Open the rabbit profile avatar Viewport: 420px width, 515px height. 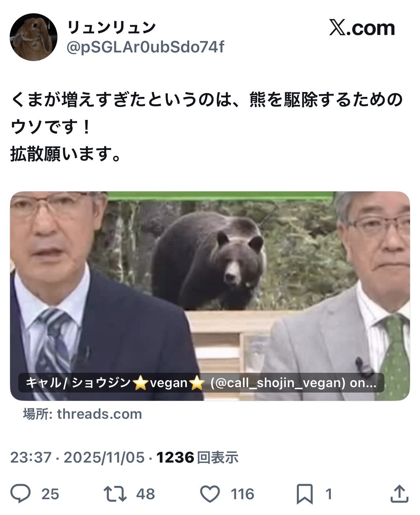coord(33,37)
